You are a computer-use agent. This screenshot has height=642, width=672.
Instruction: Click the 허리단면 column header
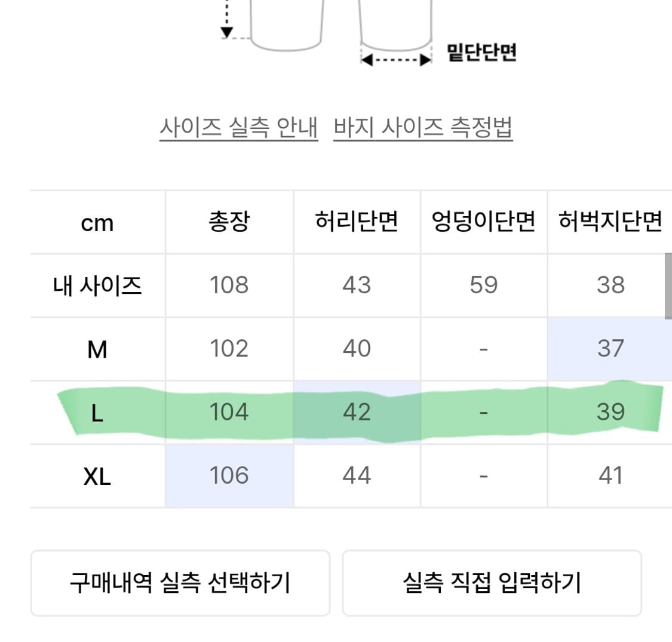click(x=357, y=222)
